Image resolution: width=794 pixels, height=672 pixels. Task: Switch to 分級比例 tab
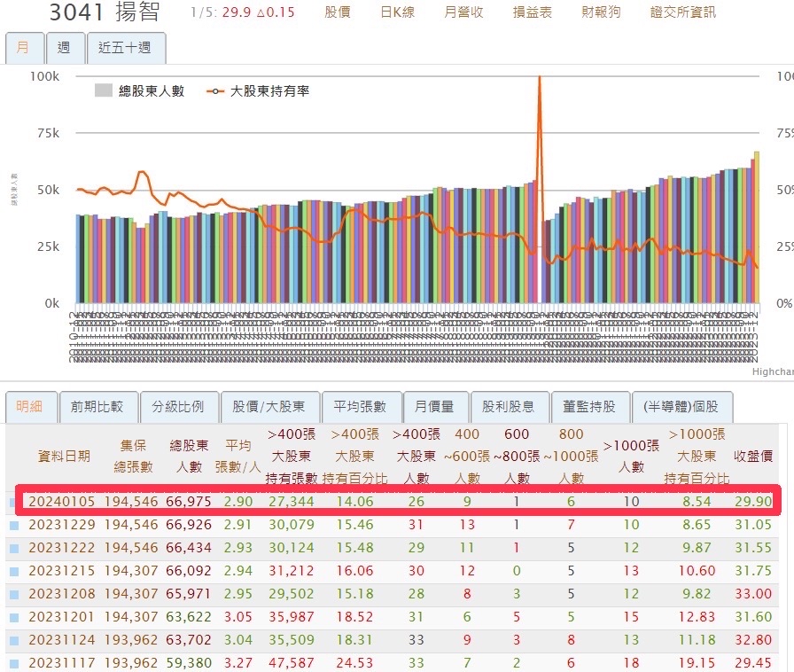pyautogui.click(x=177, y=407)
